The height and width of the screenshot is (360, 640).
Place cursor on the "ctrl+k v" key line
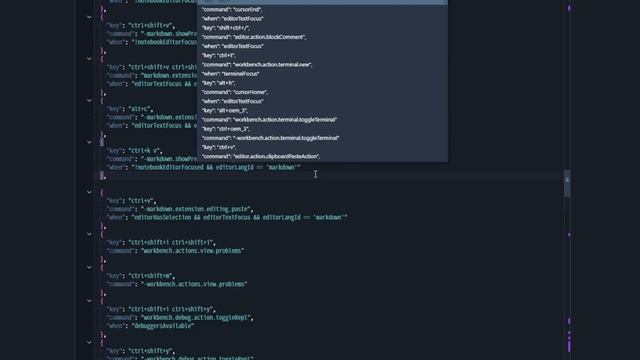tap(135, 151)
